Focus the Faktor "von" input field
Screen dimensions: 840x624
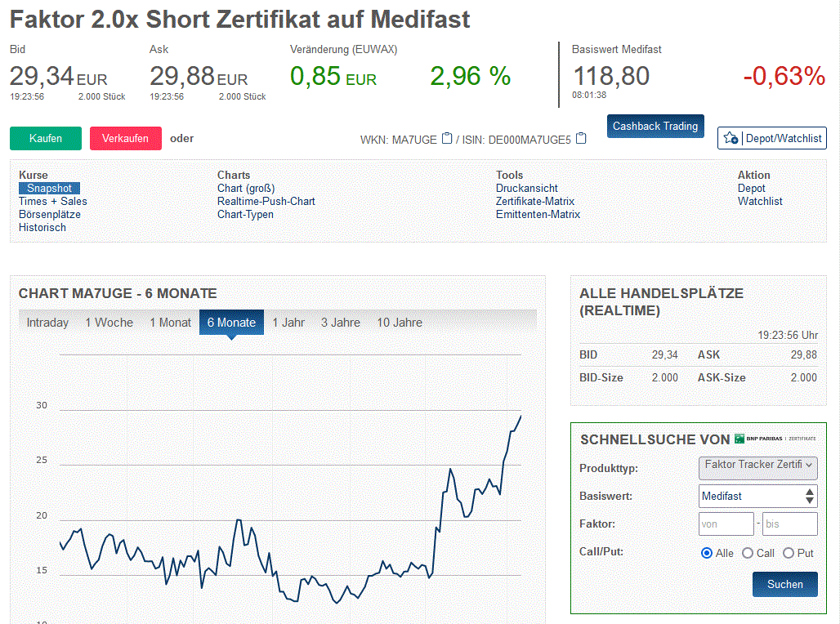point(726,524)
